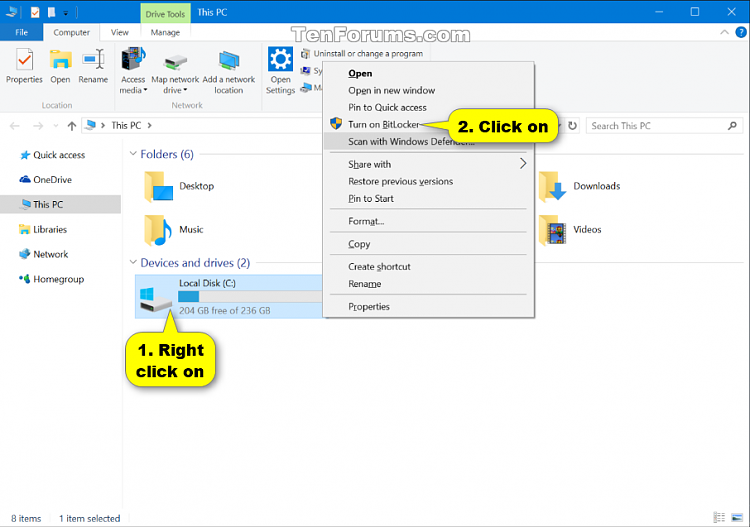This screenshot has height=527, width=750.
Task: Click the Back navigation arrow
Action: [15, 126]
